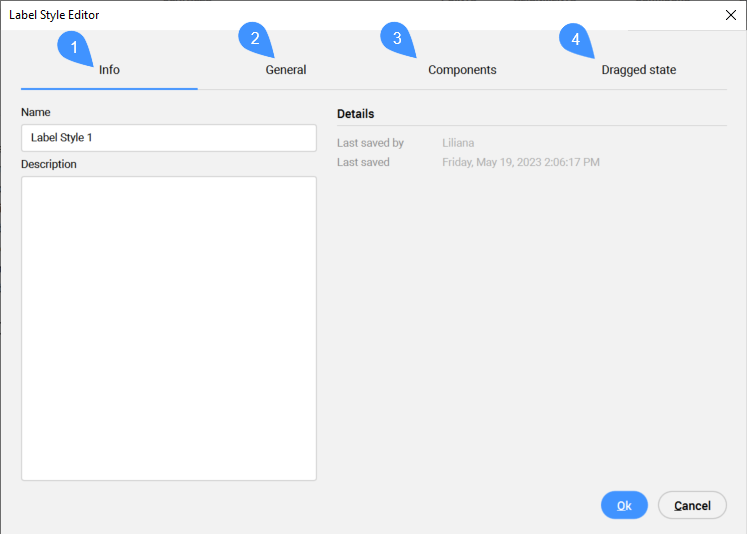The height and width of the screenshot is (534, 747).
Task: Click the blue callout marker numbered 4
Action: [x=575, y=39]
